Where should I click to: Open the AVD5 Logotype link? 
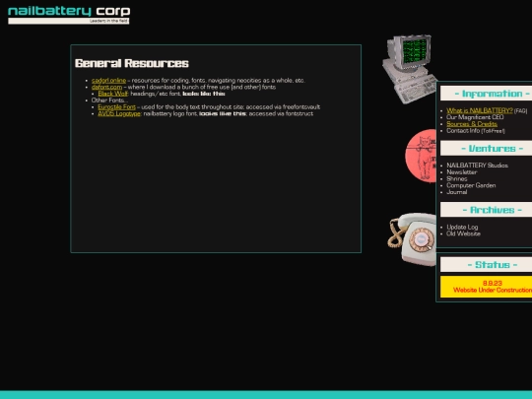119,113
